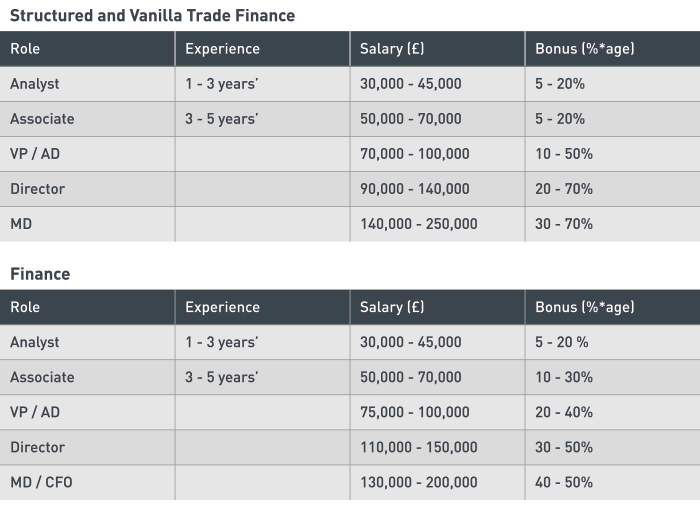Click the Finance section heading
This screenshot has width=700, height=510.
(40, 274)
